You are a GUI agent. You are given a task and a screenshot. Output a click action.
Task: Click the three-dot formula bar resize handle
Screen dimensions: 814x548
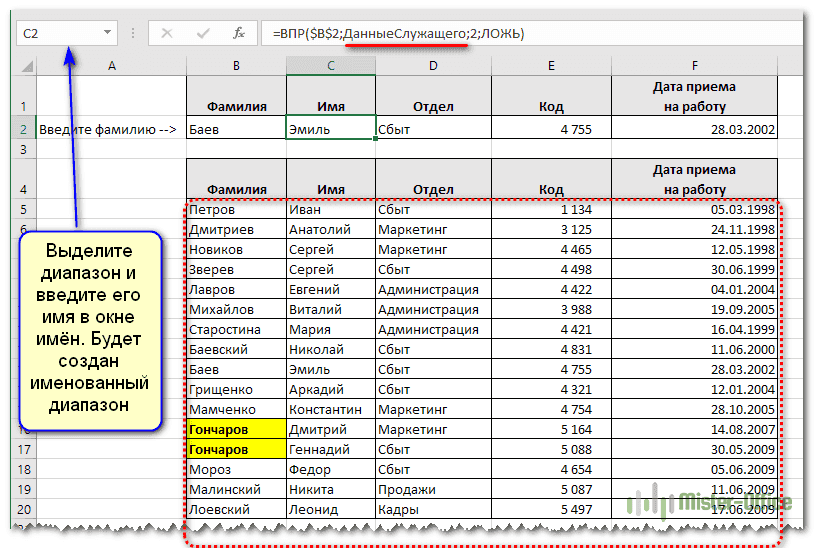click(132, 33)
